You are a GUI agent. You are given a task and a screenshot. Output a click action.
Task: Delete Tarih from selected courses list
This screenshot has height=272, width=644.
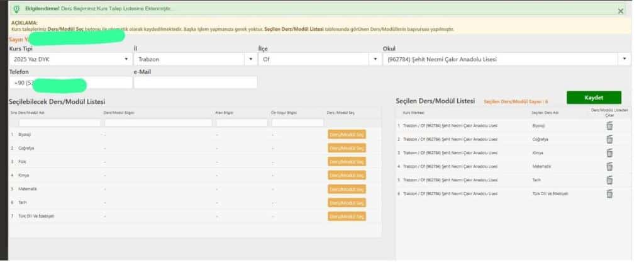point(609,180)
